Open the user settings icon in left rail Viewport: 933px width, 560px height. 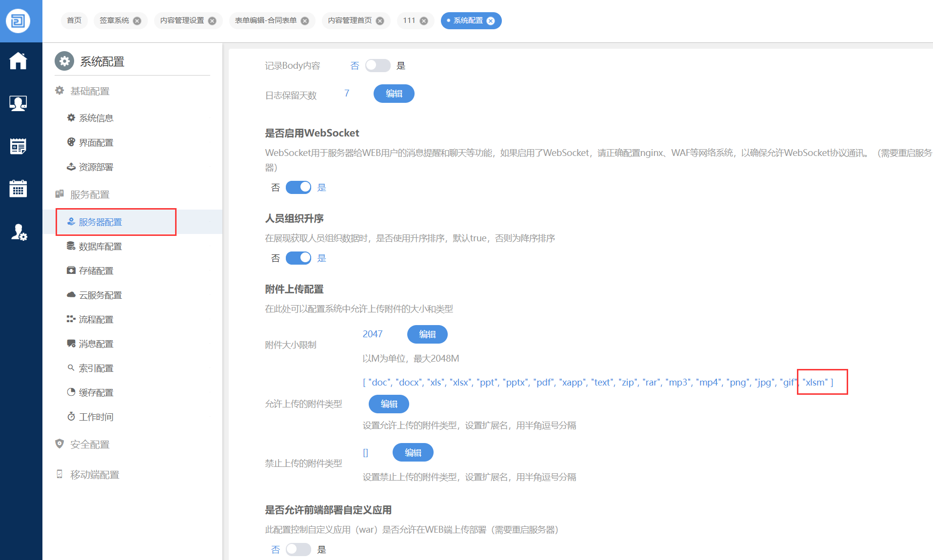coord(19,232)
